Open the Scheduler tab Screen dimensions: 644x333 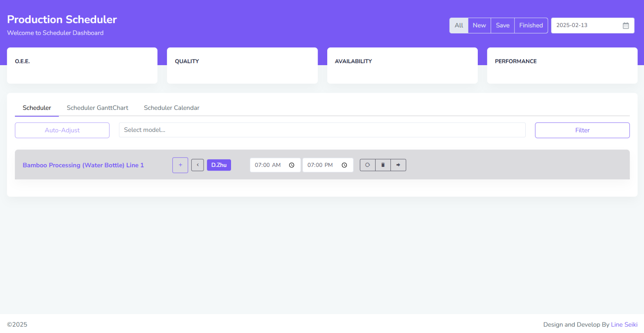click(x=37, y=108)
